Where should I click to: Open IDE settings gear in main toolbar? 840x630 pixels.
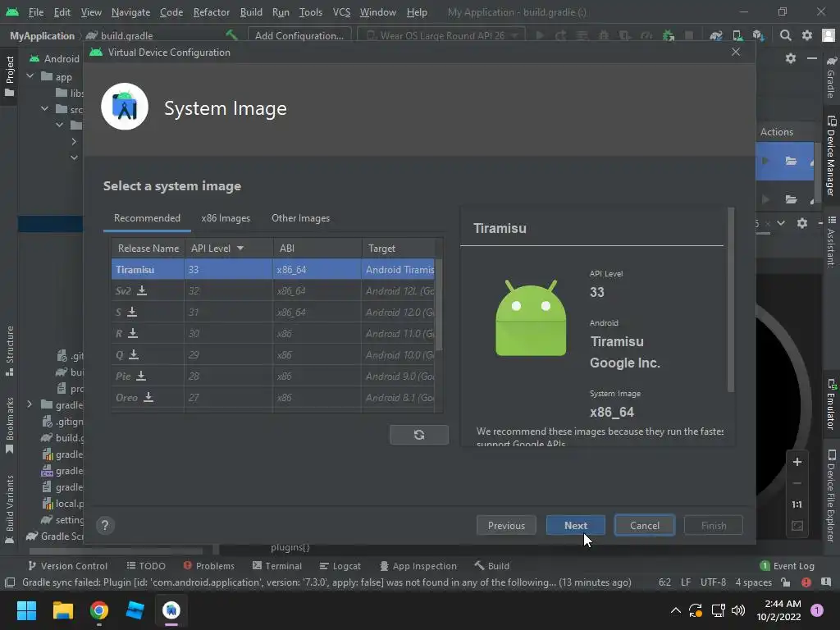(807, 35)
